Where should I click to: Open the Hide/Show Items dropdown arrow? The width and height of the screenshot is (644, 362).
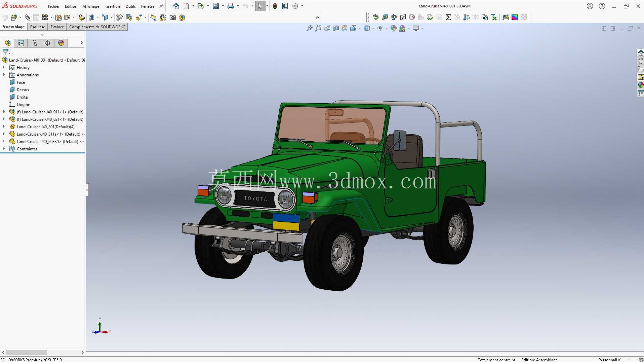pyautogui.click(x=387, y=29)
